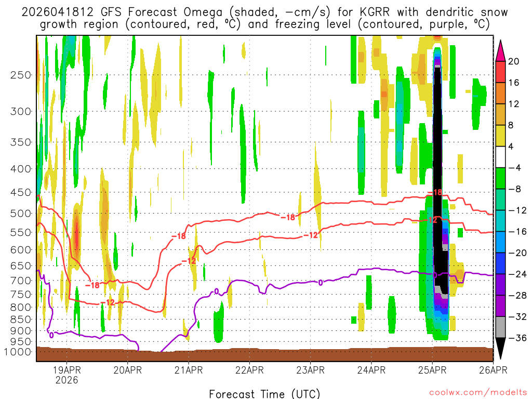Click the colorbar value label 20
This screenshot has width=532, height=399.
[x=514, y=61]
